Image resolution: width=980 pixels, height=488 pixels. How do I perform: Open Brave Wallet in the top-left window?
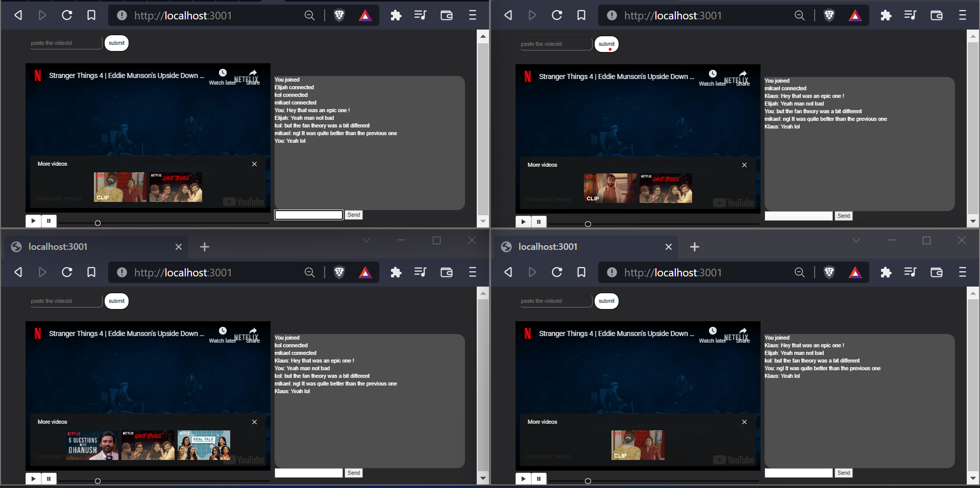(x=447, y=15)
